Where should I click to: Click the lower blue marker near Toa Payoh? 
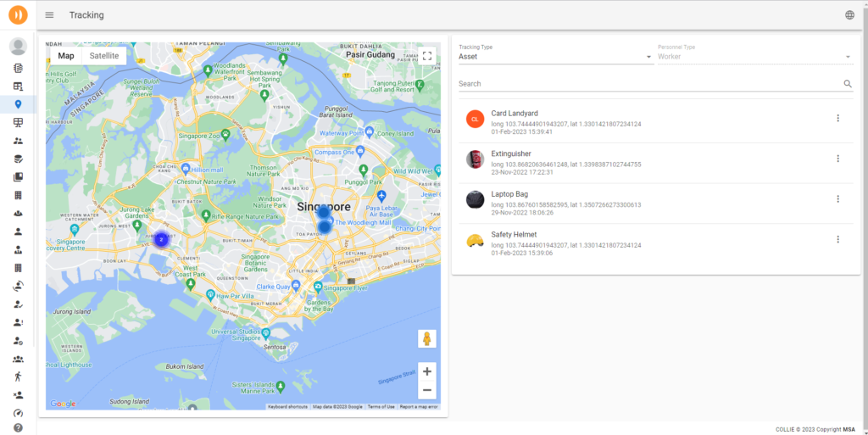325,226
